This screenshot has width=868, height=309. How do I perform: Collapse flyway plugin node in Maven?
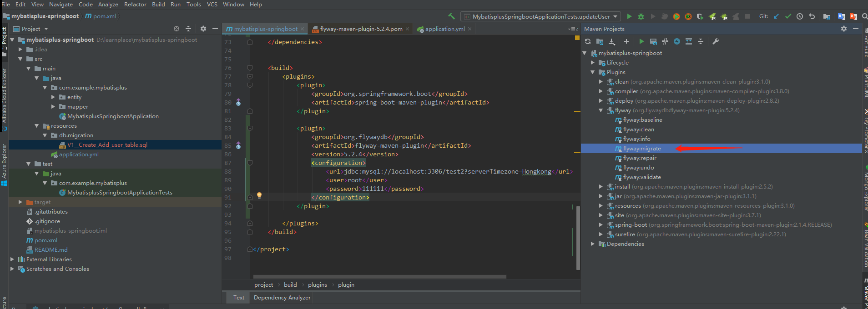(x=601, y=110)
